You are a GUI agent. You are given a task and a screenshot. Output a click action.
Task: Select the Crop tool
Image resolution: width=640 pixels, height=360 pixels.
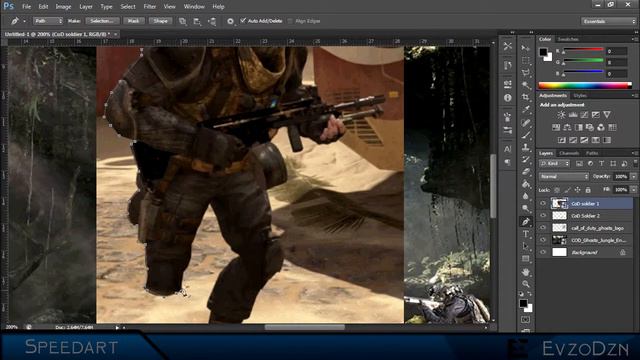(x=526, y=97)
